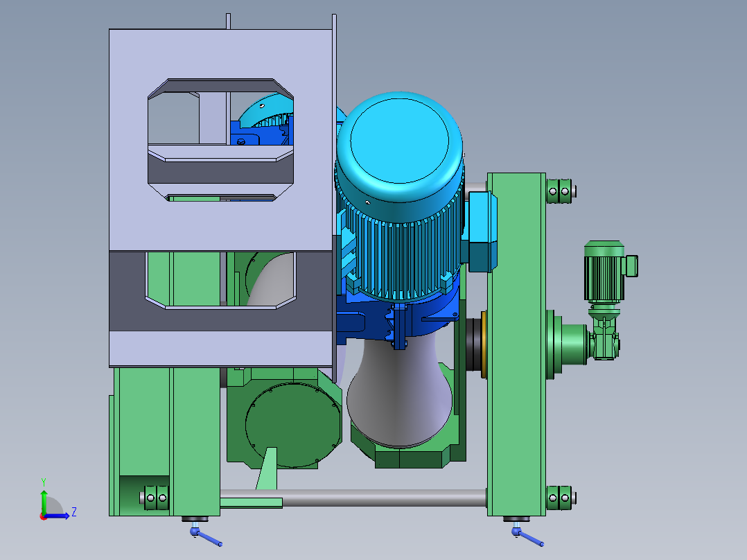Click the Z axis label on the triad
This screenshot has height=560, width=747.
[x=74, y=512]
